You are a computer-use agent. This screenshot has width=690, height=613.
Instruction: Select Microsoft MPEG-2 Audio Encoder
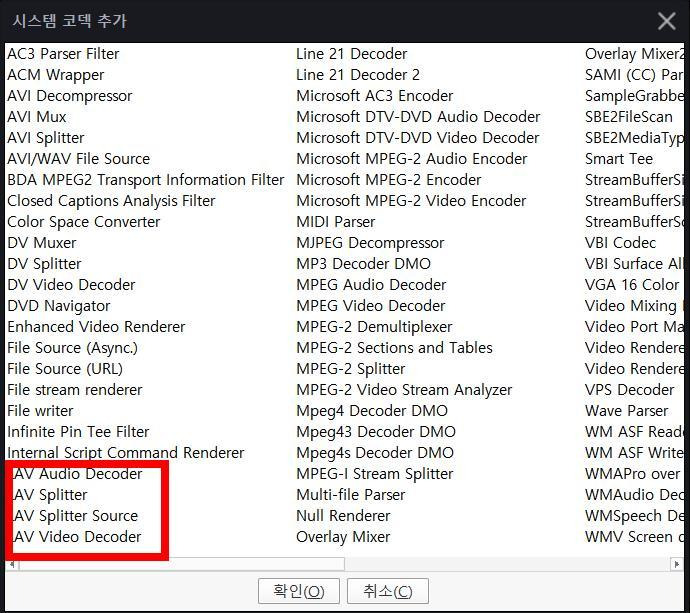coord(411,159)
